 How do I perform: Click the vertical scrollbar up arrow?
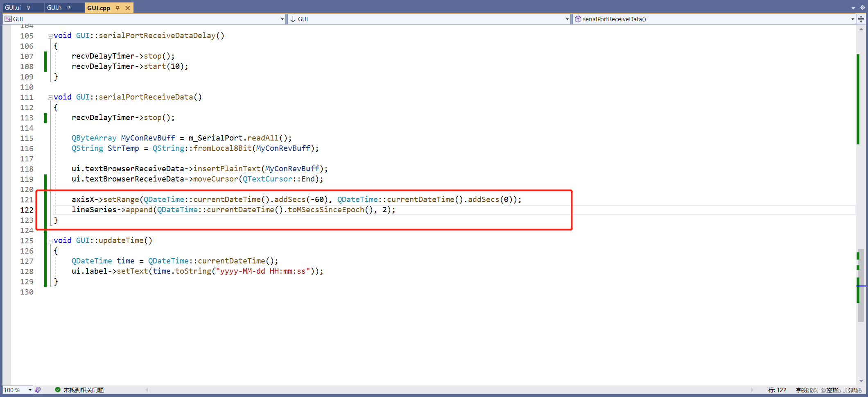861,29
